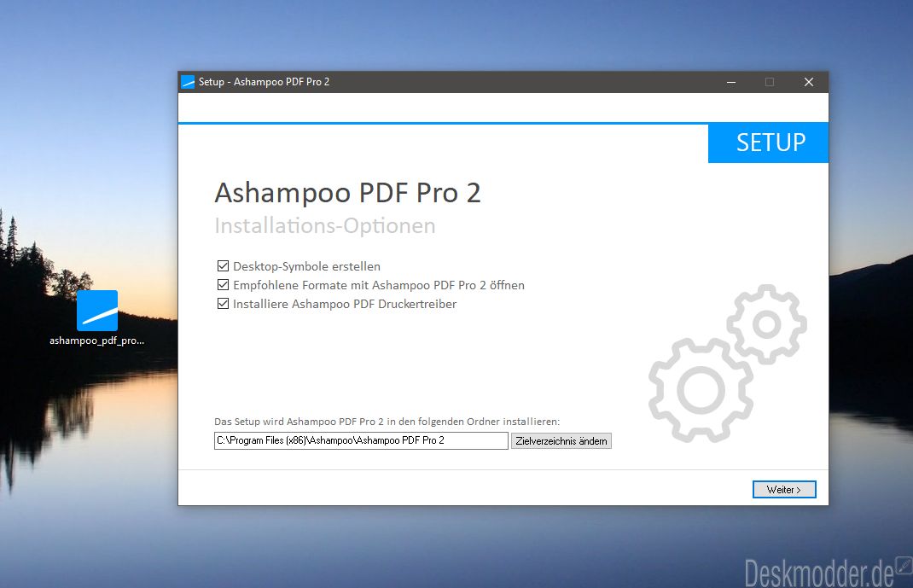Screen dimensions: 913x588
Task: Disable Installiere Ashampoo PDF Druckertreiber option
Action: [x=223, y=303]
